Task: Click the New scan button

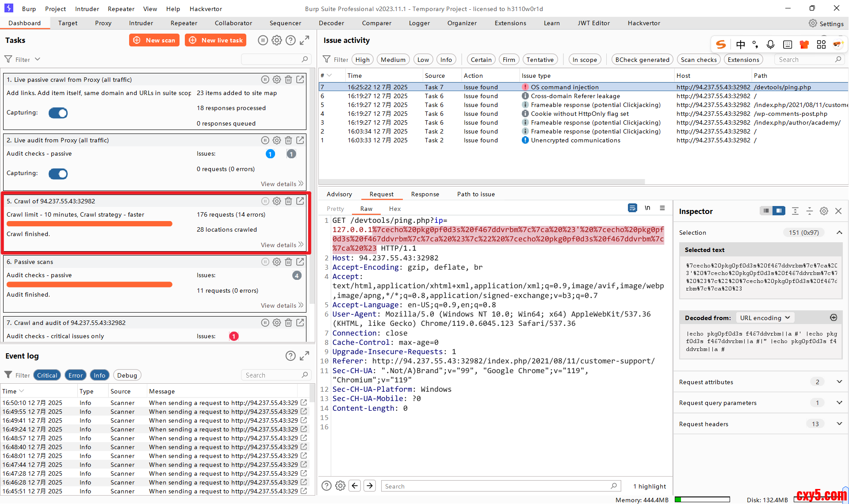Action: 154,40
